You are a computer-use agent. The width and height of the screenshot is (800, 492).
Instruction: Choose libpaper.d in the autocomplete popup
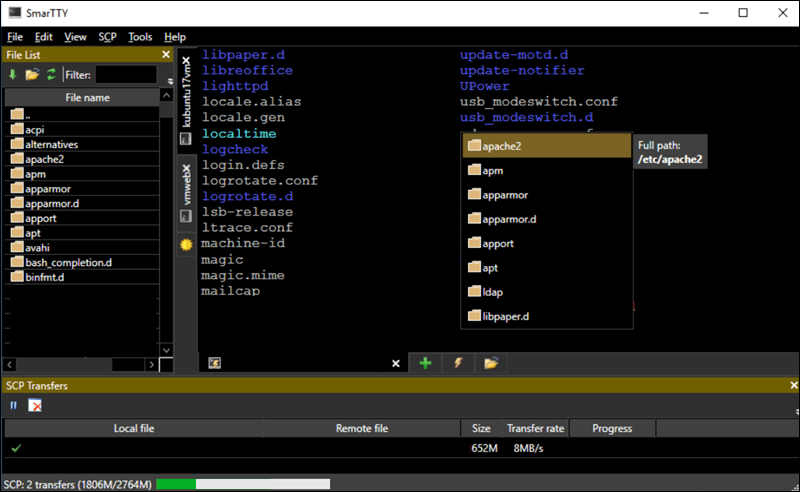[547, 316]
